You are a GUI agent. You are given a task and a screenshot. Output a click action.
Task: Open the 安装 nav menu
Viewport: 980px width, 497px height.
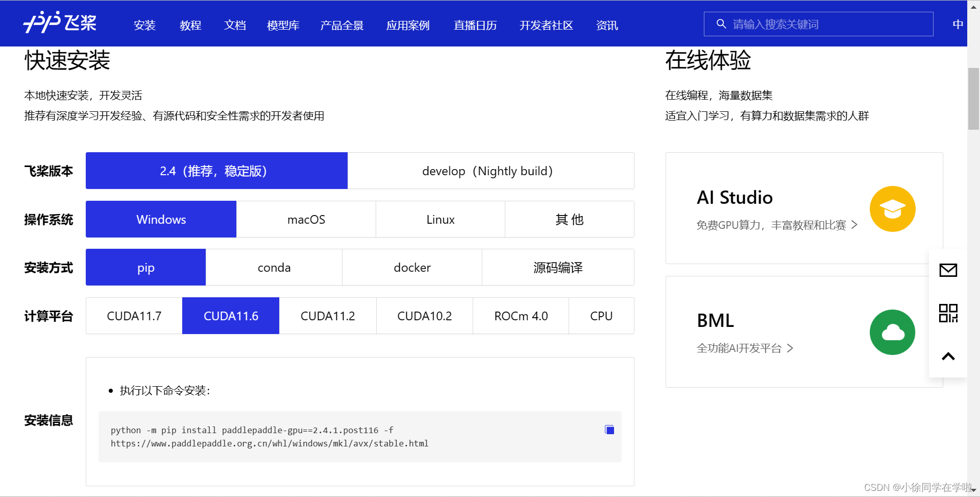point(144,25)
